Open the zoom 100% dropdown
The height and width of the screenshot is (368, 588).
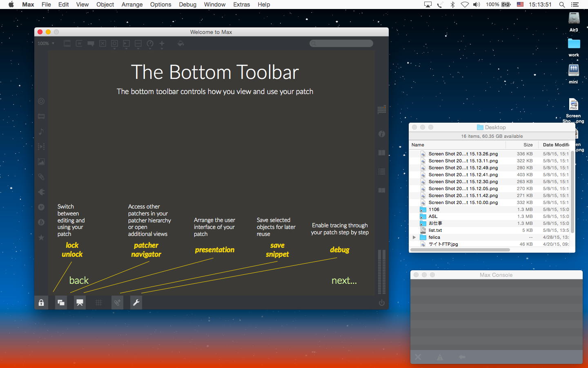point(46,43)
